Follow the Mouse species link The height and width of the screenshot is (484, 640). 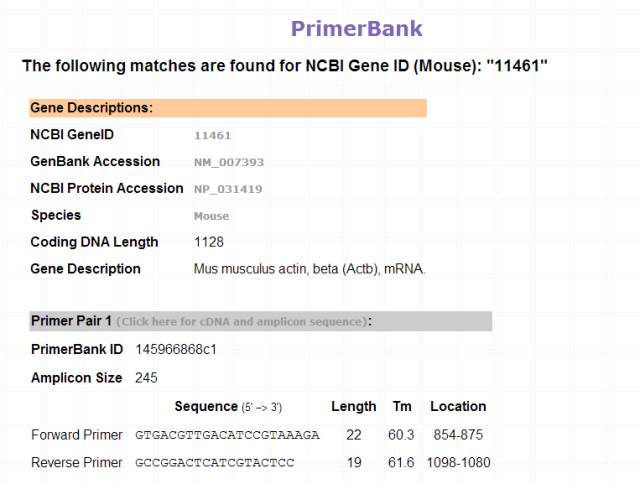[x=211, y=216]
